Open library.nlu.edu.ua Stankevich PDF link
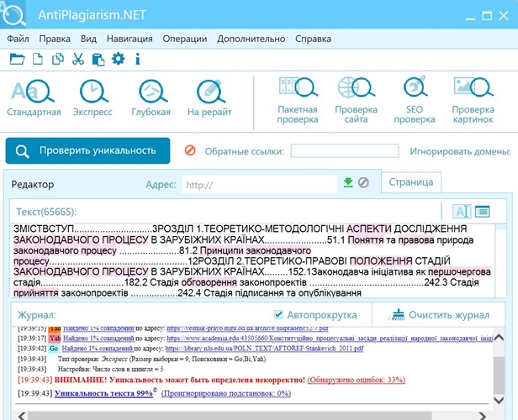 click(264, 349)
